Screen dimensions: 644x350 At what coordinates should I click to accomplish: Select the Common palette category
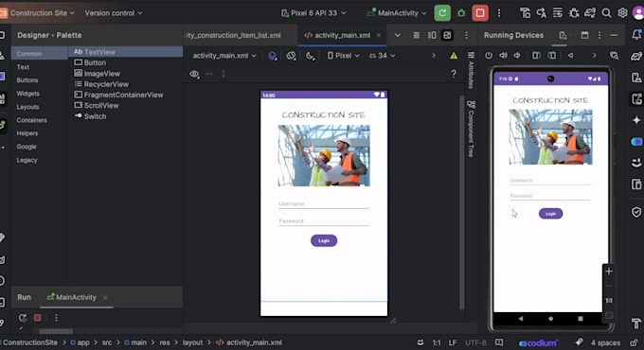[x=40, y=53]
